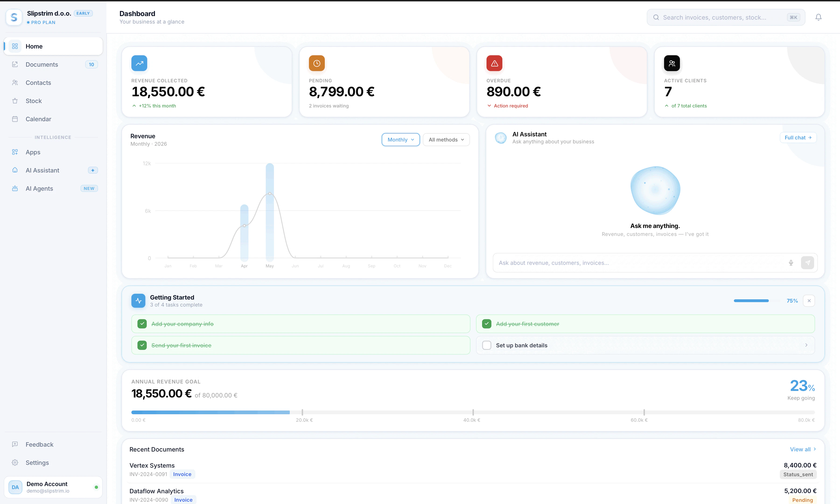Image resolution: width=840 pixels, height=504 pixels.
Task: Click View all recent documents link
Action: pos(803,449)
